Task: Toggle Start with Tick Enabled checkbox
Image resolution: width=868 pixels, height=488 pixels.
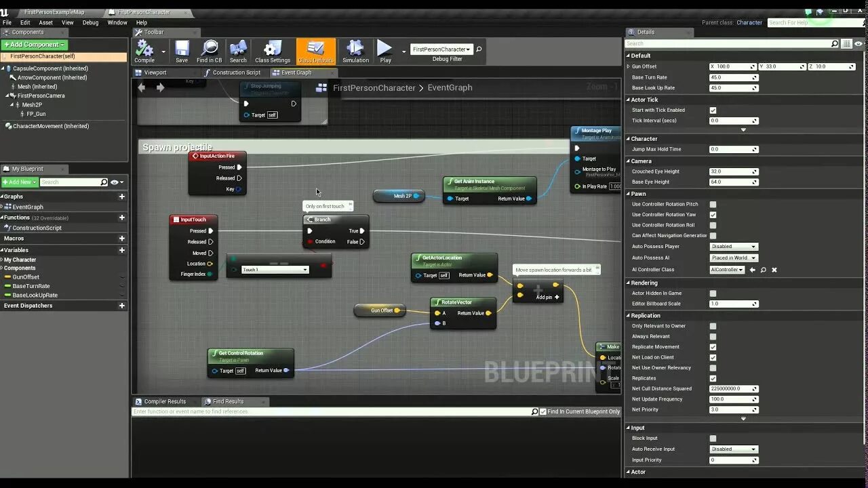Action: pos(713,110)
